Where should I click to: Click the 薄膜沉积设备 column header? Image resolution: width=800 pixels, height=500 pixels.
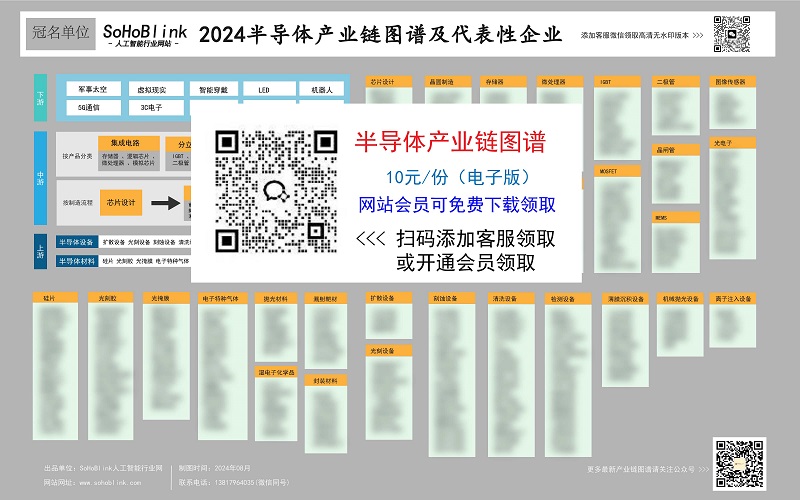[x=626, y=298]
